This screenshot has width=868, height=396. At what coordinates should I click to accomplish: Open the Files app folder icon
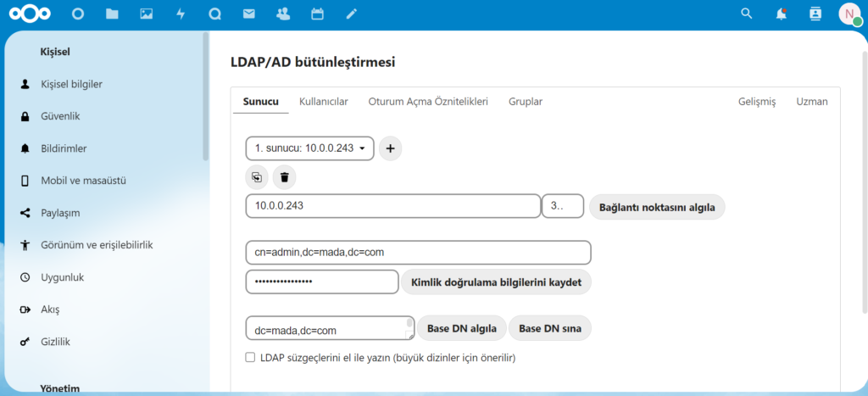(112, 14)
